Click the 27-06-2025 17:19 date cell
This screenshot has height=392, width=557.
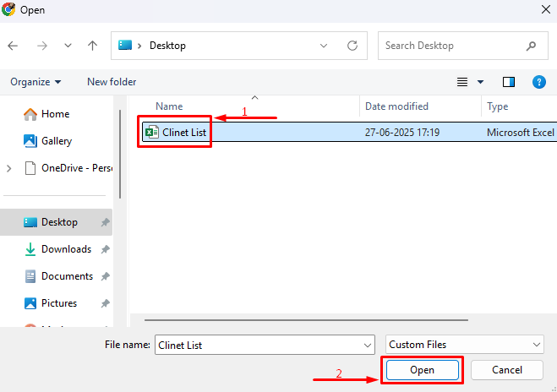coord(402,133)
